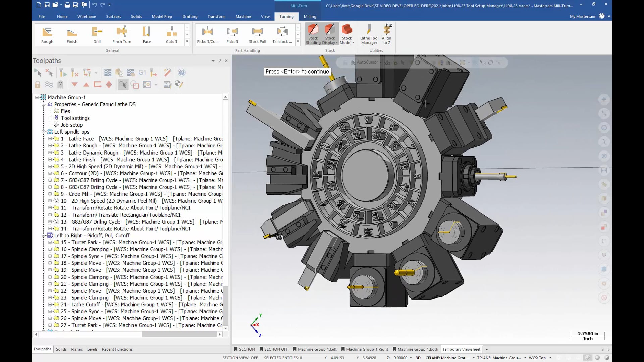Screen dimensions: 644x362
Task: Open the Milling ribbon tab
Action: [x=310, y=16]
